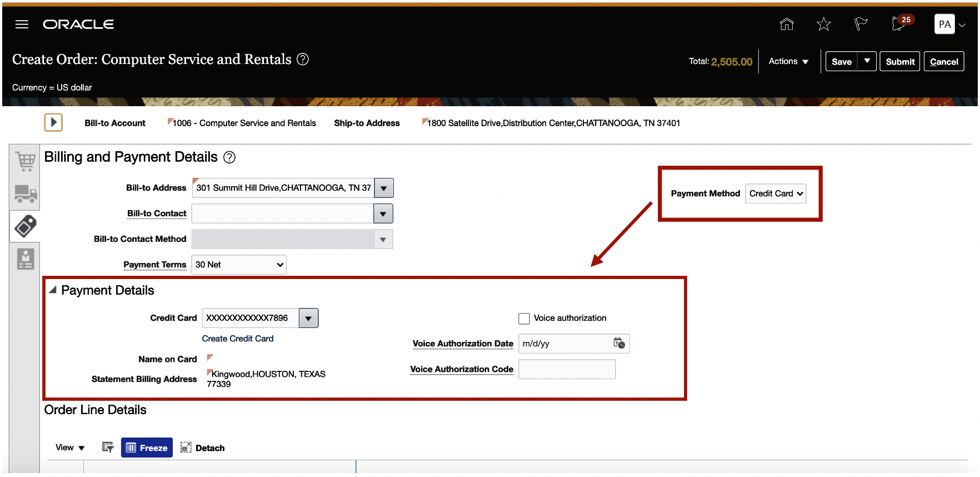Expand the order header summary arrow
Viewport: 980px width, 477px height.
click(x=53, y=122)
